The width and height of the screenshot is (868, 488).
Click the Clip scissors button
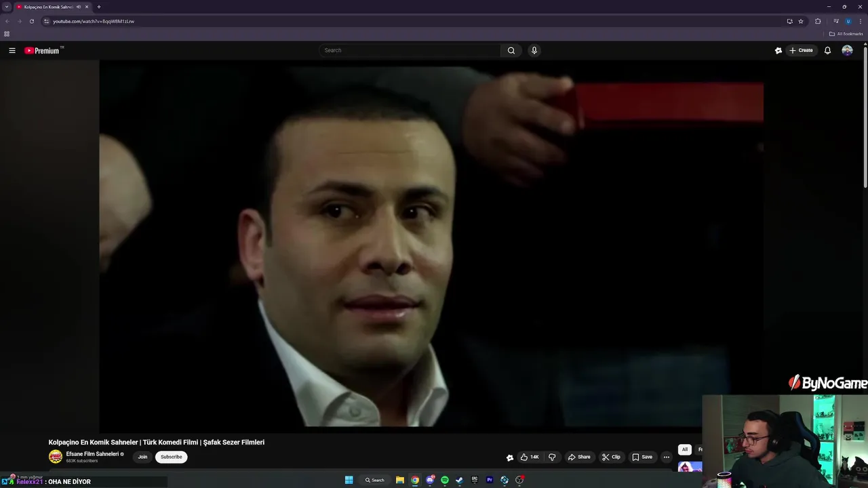click(x=611, y=457)
